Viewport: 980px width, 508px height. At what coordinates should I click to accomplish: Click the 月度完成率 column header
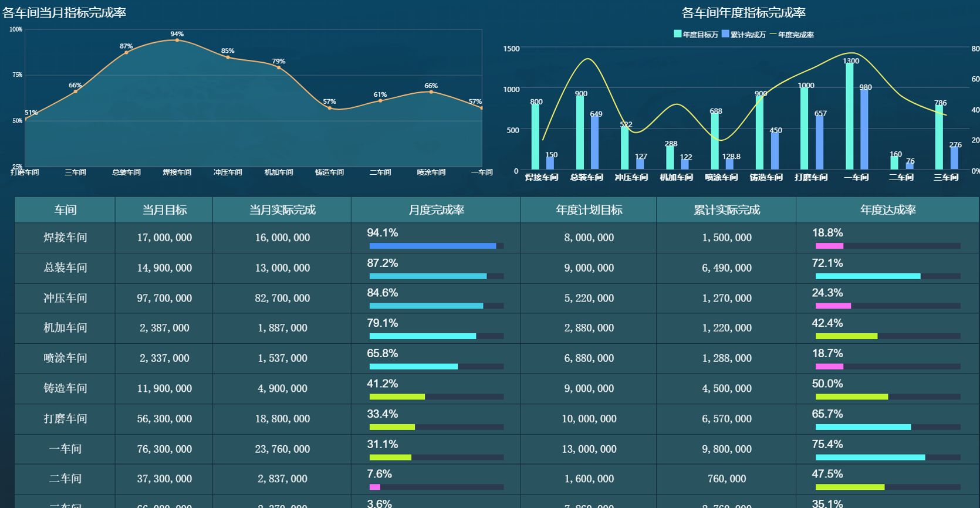(x=436, y=210)
